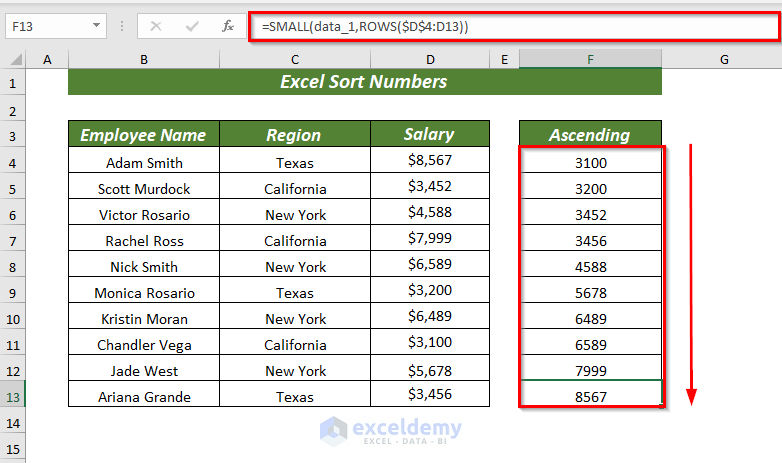Click the Insert Function fx icon
782x463 pixels.
(227, 26)
